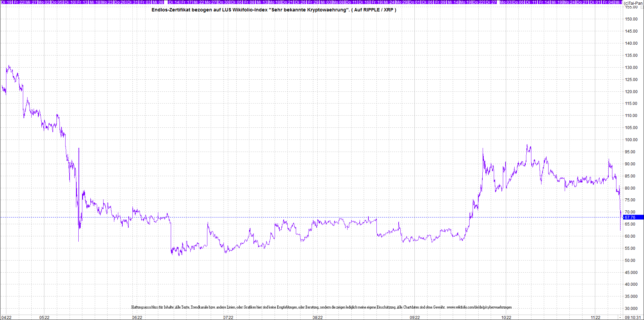The image size is (644, 320).
Task: Select the 'Di 19' date marker
Action: tap(7, 2)
